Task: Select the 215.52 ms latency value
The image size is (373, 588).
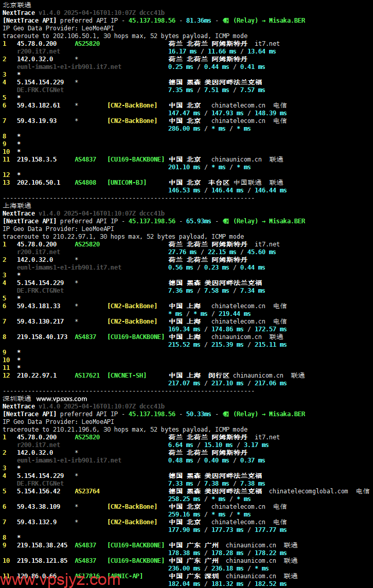Action: point(184,345)
